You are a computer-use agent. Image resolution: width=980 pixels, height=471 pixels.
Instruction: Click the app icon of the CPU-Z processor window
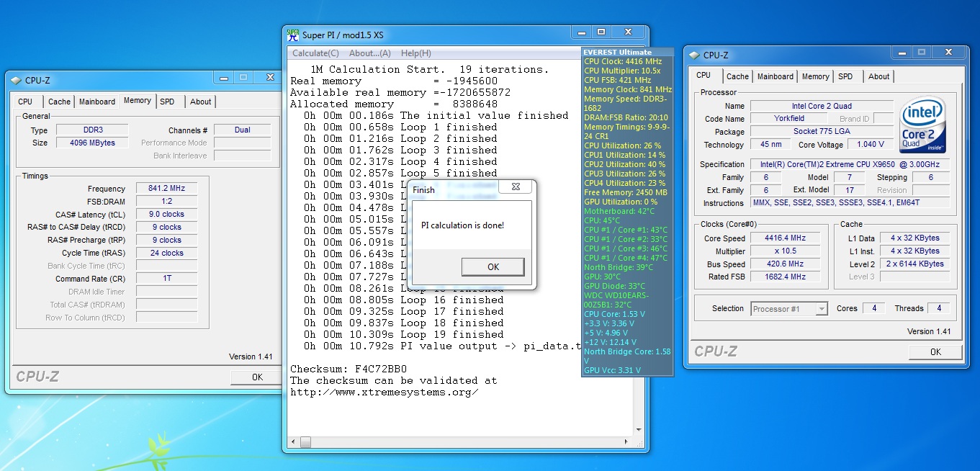(x=694, y=55)
